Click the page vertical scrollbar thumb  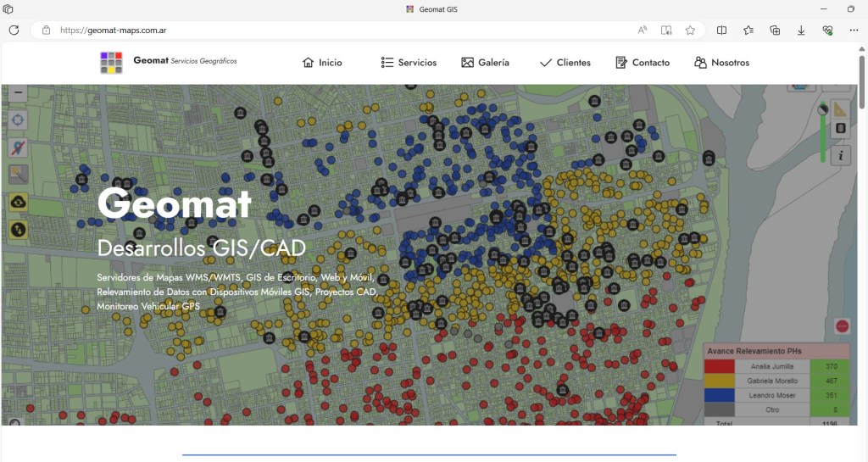(861, 82)
